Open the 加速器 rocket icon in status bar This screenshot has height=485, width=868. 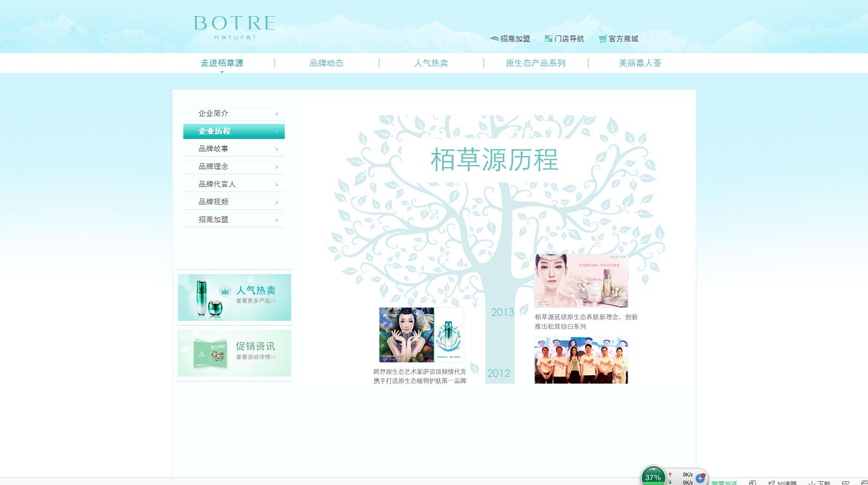[772, 482]
